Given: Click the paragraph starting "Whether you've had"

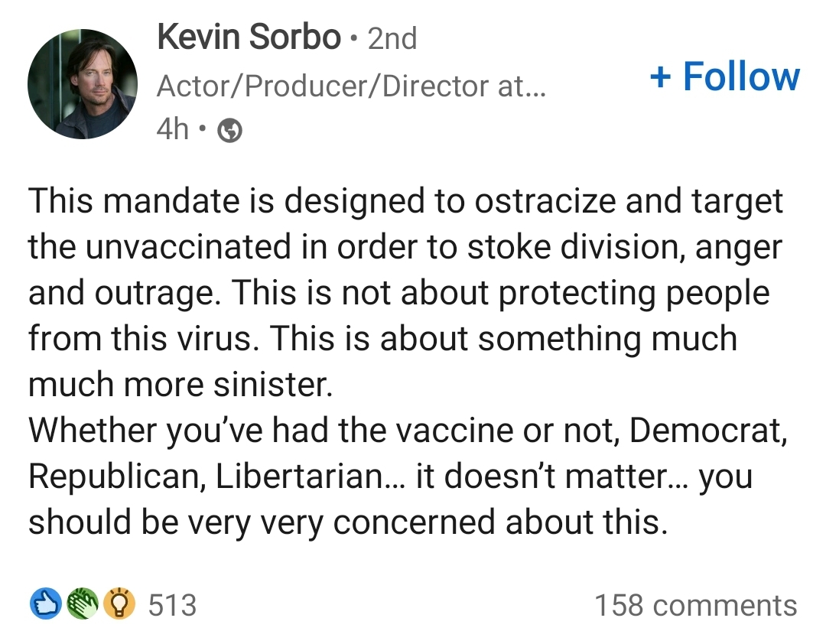Looking at the screenshot, I should (x=408, y=476).
